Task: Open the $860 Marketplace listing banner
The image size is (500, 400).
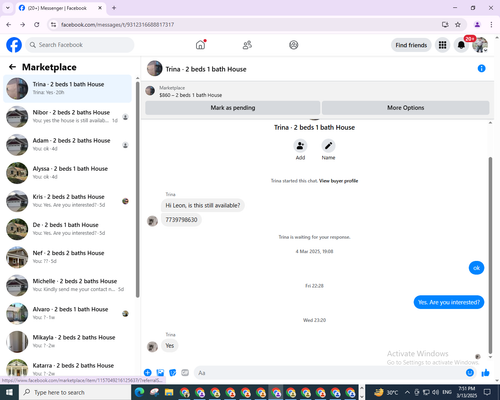Action: [317, 91]
